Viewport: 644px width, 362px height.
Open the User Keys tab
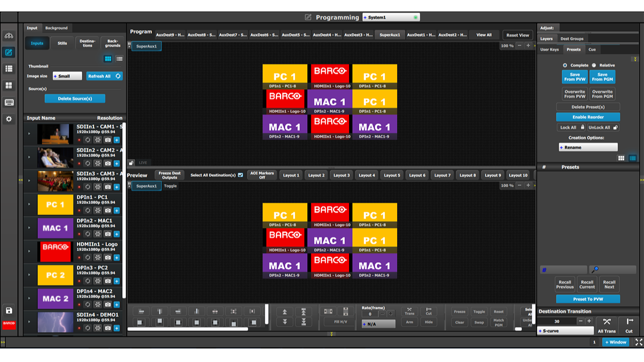(x=549, y=50)
